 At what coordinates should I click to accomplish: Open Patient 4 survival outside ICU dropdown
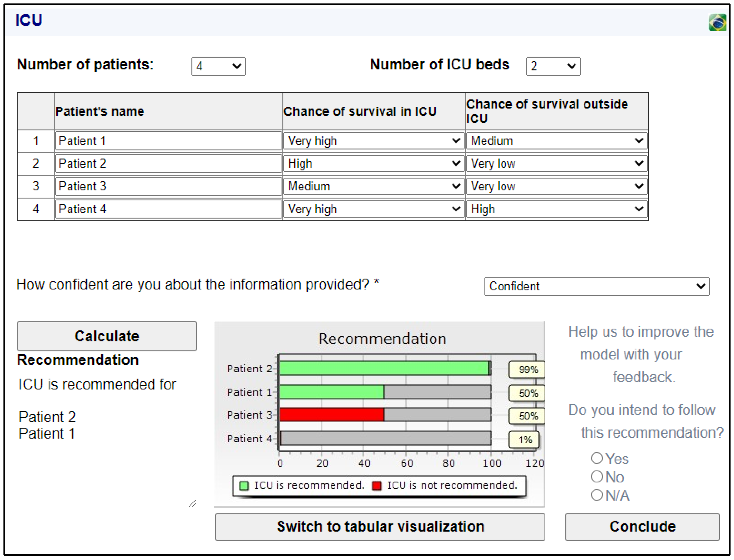[557, 209]
